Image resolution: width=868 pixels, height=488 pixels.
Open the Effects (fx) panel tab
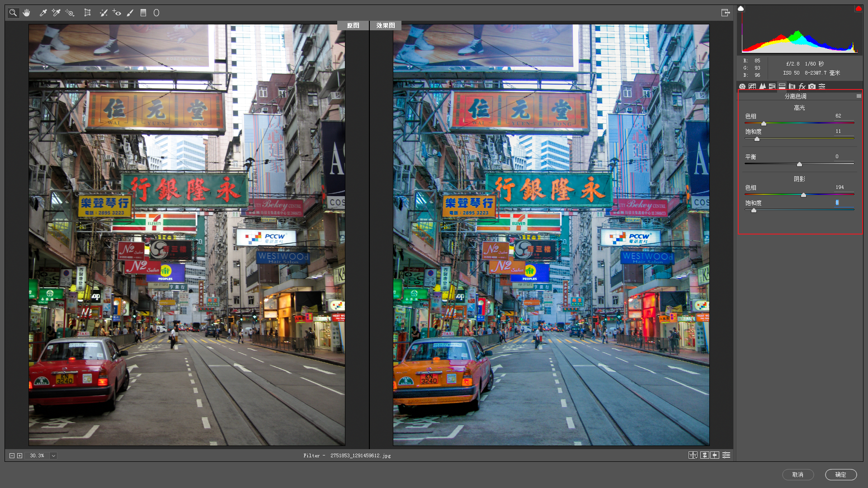click(802, 86)
